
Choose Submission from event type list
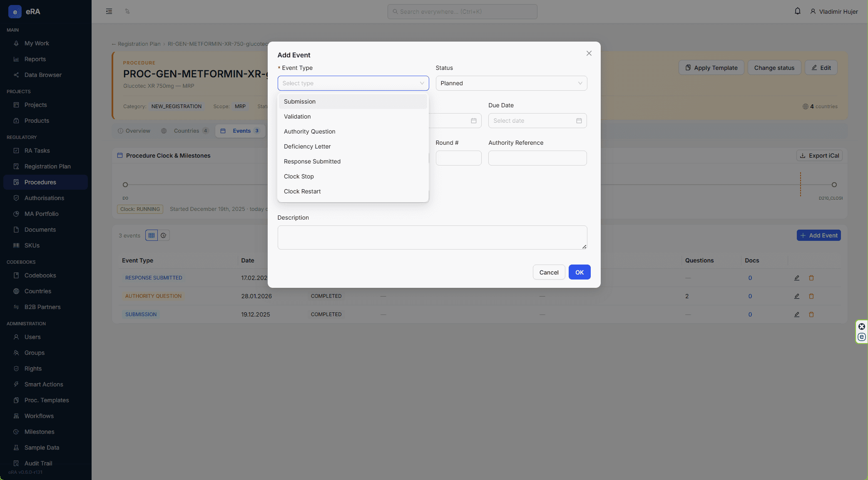pos(353,101)
